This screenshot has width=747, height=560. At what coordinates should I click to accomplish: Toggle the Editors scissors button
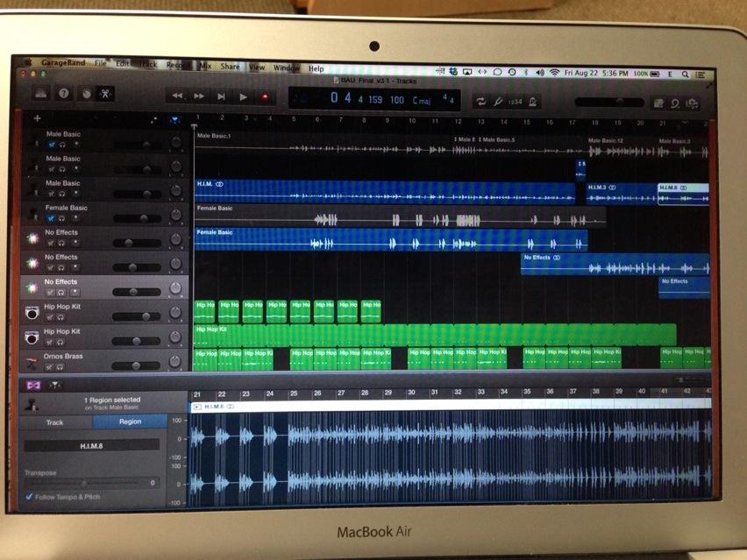(105, 94)
